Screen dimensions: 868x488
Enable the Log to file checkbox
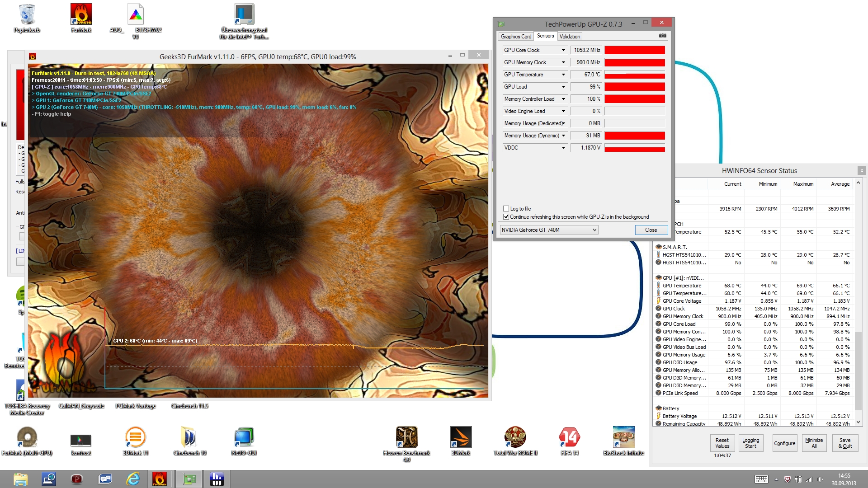pos(506,209)
